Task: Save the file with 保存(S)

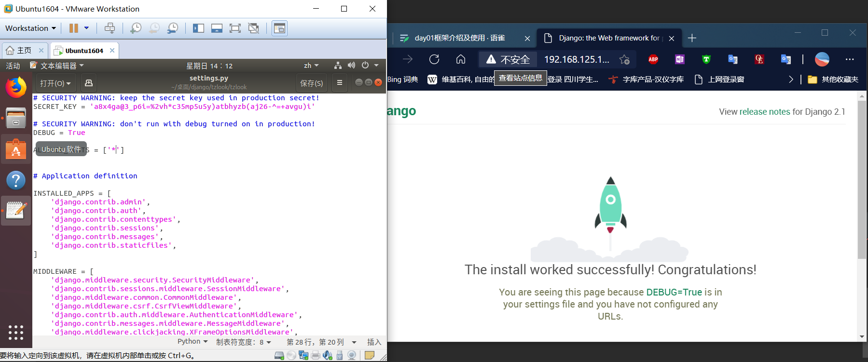Action: (x=312, y=83)
